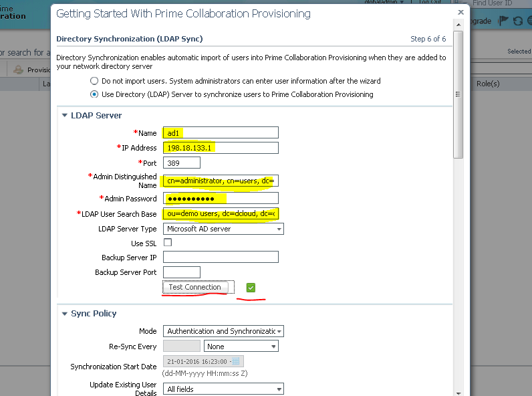Select 'Do not import users' radio option

(94, 81)
